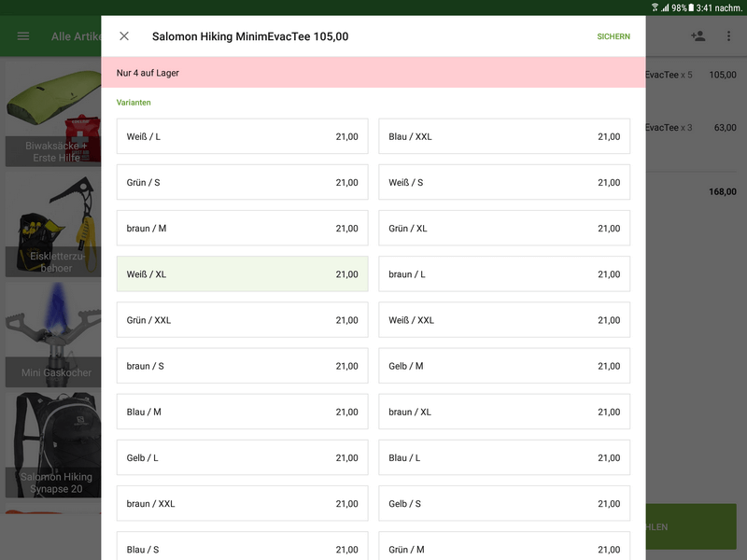
Task: Select the Gelb / M variant
Action: point(504,366)
